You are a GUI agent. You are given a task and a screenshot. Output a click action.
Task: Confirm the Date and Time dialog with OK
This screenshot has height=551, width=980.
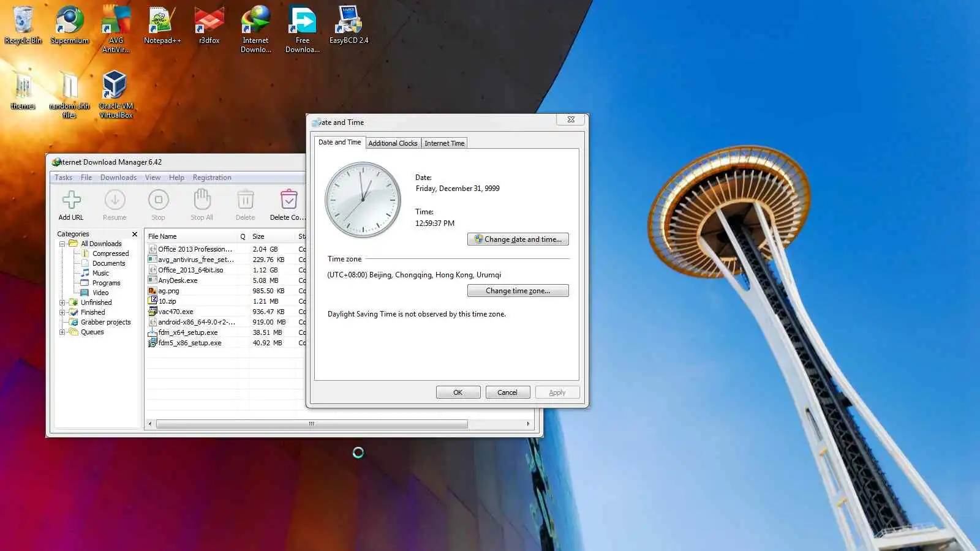458,392
